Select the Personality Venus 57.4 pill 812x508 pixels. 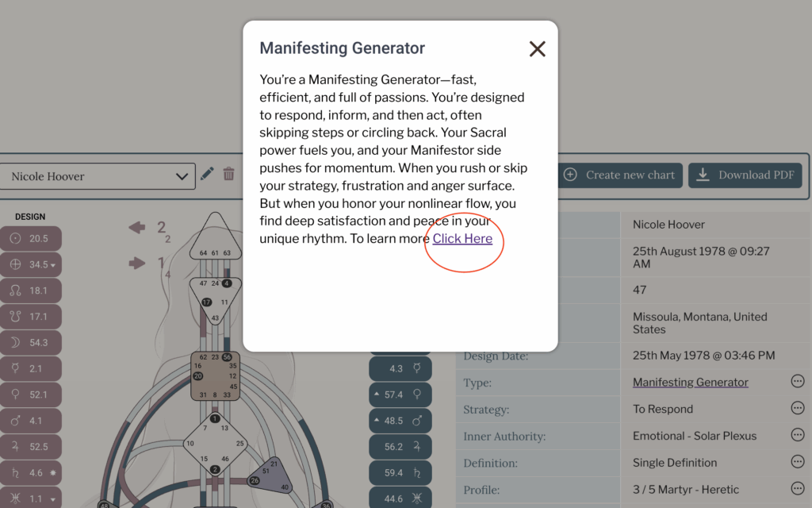point(400,394)
